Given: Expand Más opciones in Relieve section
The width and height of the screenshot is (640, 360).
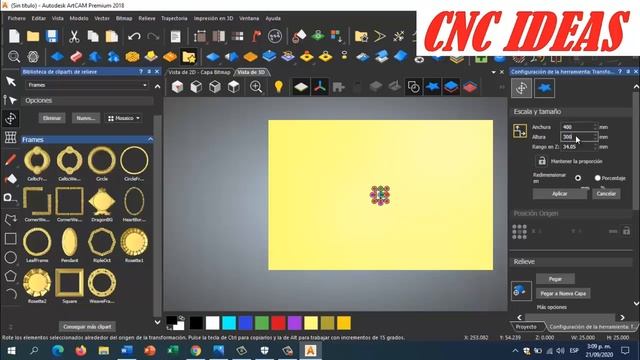Looking at the screenshot, I should 552,307.
